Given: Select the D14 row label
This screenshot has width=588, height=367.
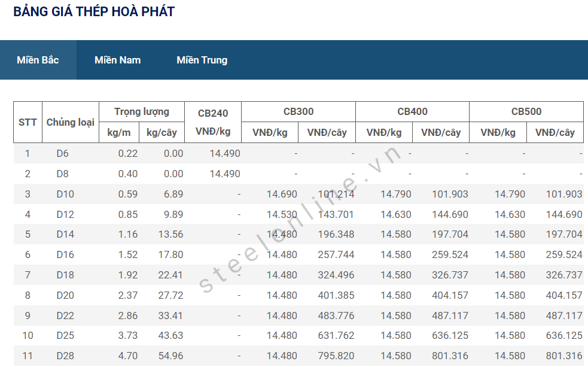Looking at the screenshot, I should tap(65, 235).
